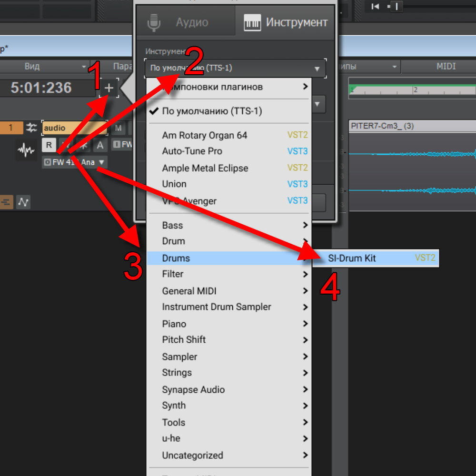Expand the Filter category

tap(229, 274)
